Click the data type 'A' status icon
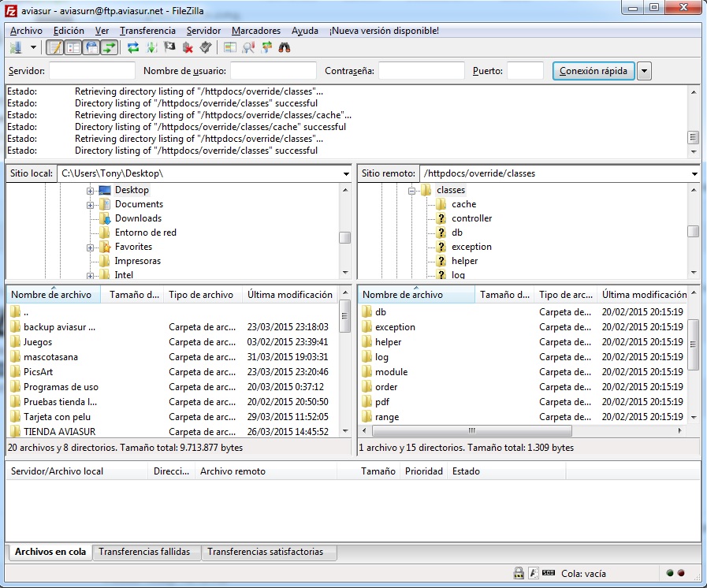 point(534,573)
